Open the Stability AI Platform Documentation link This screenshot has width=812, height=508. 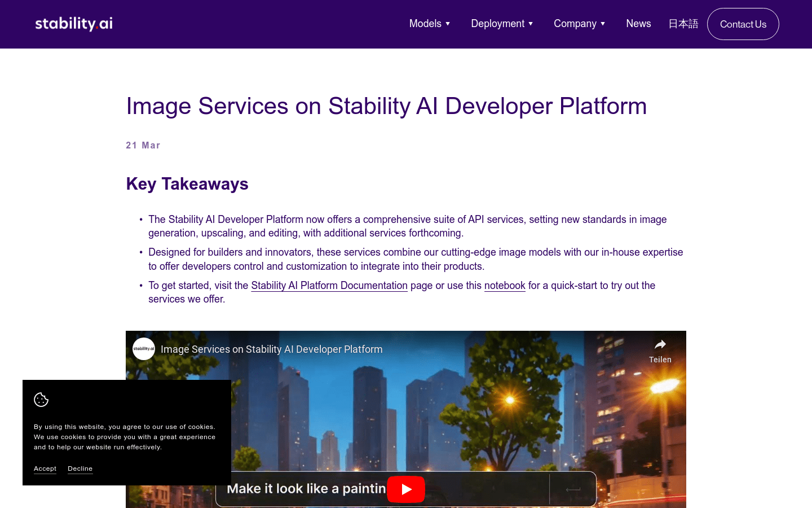click(329, 285)
